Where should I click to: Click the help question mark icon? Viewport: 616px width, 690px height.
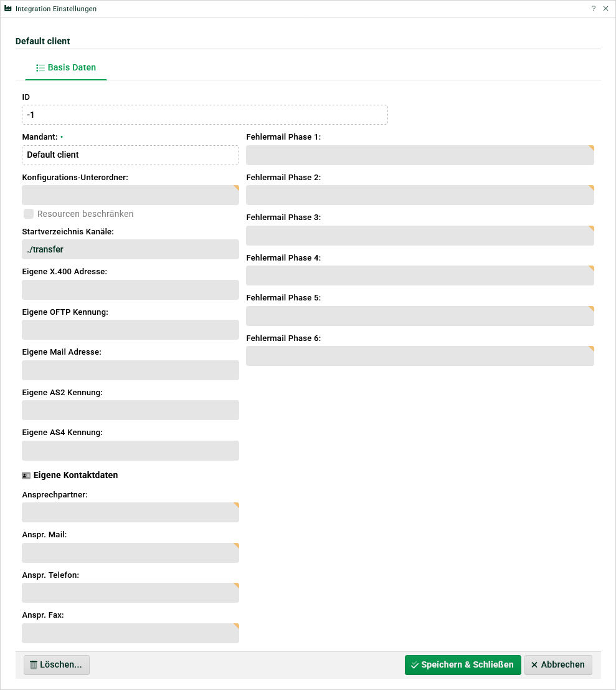(593, 9)
